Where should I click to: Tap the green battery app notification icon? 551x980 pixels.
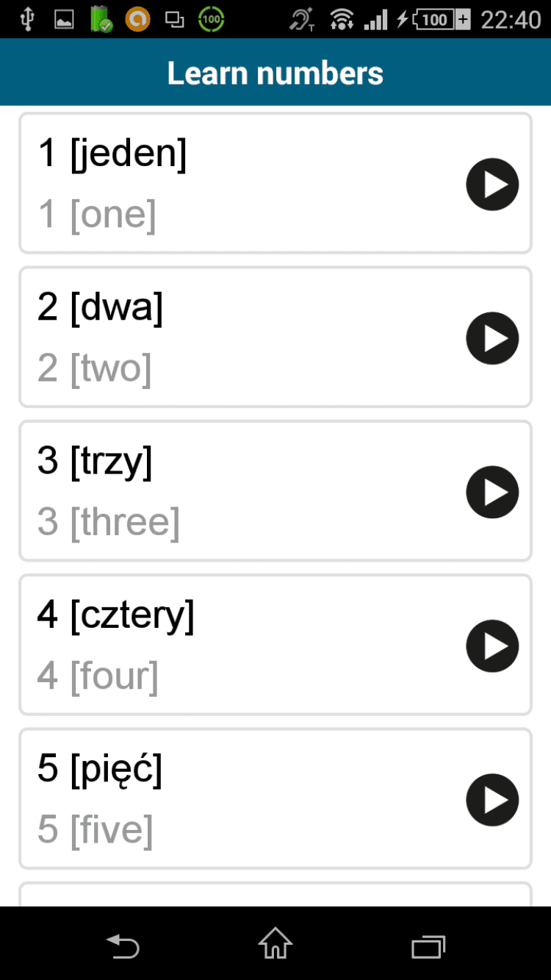(x=101, y=20)
